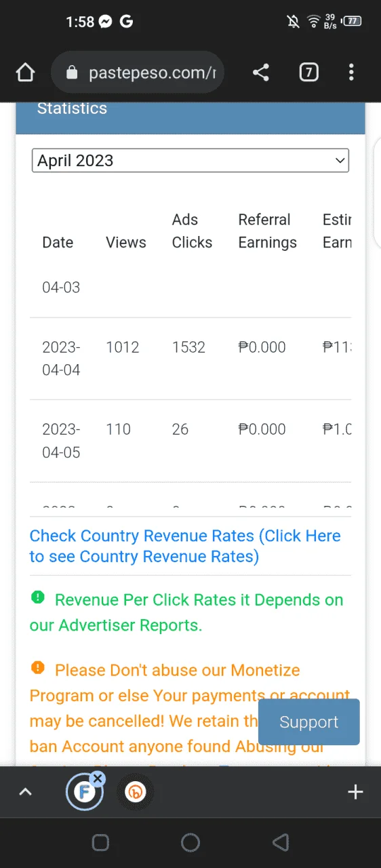Click the Statistics panel heading
This screenshot has width=381, height=868.
(x=72, y=108)
